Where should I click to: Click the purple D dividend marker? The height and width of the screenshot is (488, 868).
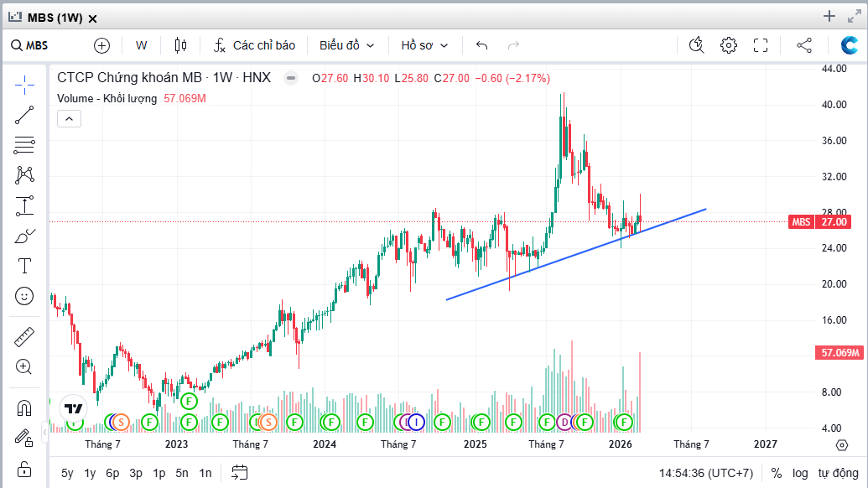pyautogui.click(x=564, y=423)
